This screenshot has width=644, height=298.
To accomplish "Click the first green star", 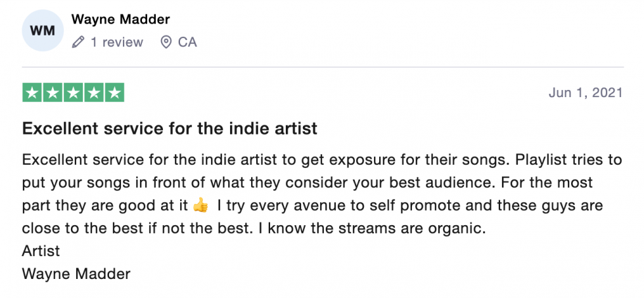I will tap(32, 93).
